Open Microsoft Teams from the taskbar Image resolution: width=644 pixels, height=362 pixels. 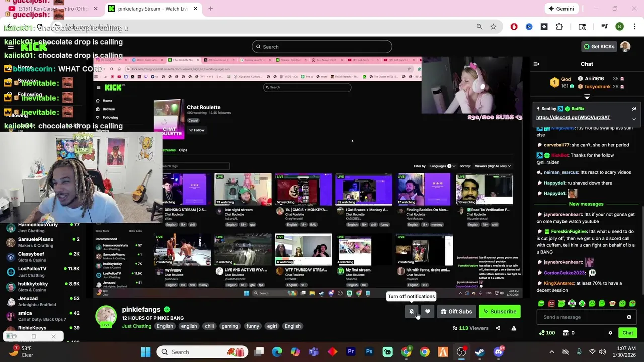tap(314, 352)
